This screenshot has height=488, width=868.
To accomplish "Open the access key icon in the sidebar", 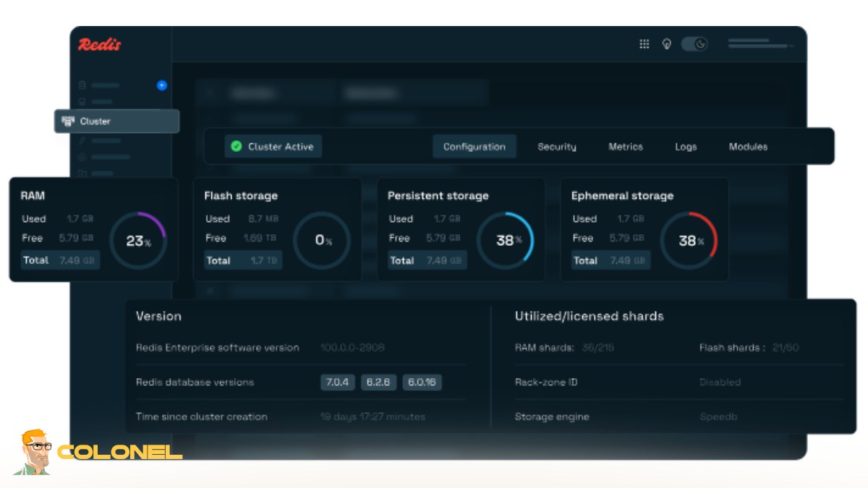I will [x=82, y=139].
